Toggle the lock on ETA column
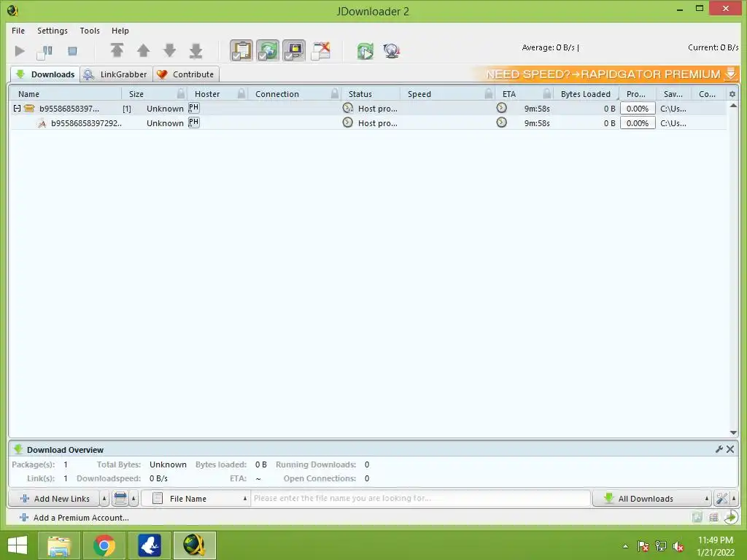 (547, 93)
